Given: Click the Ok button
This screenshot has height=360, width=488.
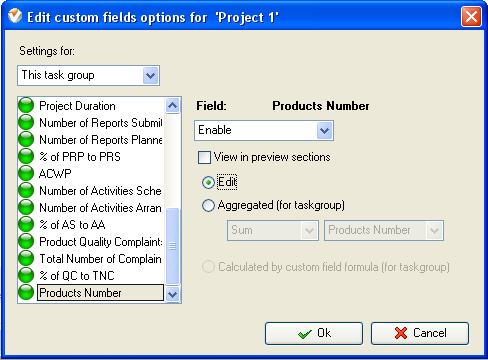Looking at the screenshot, I should (314, 333).
